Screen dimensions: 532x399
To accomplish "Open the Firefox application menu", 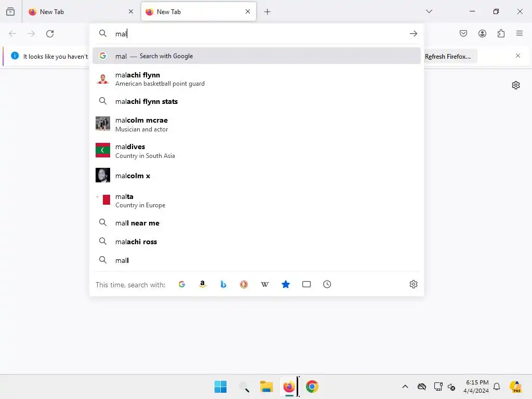I will 520,33.
